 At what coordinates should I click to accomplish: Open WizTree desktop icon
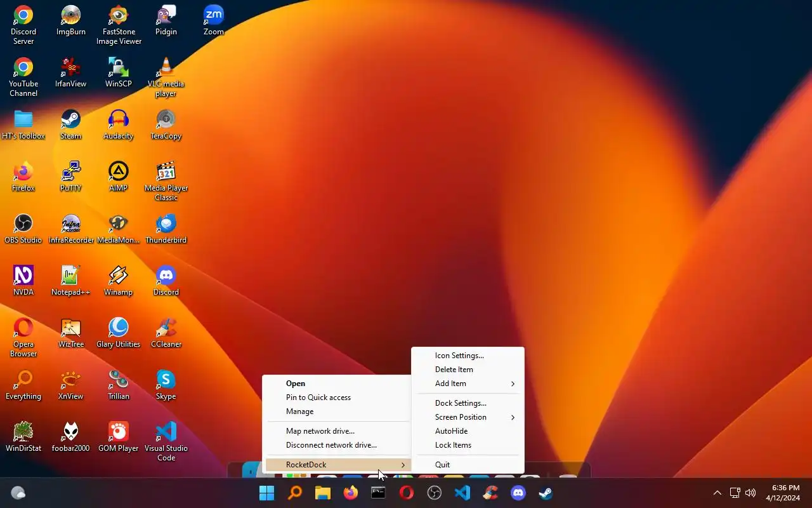[71, 333]
